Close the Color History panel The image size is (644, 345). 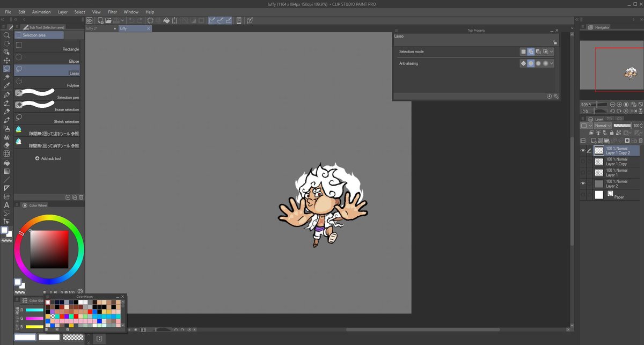pos(123,296)
